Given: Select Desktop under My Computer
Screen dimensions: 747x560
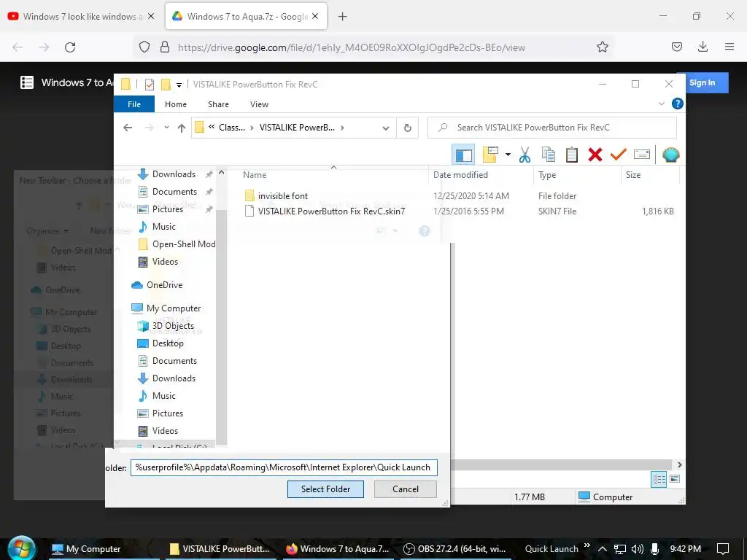Looking at the screenshot, I should coord(167,343).
